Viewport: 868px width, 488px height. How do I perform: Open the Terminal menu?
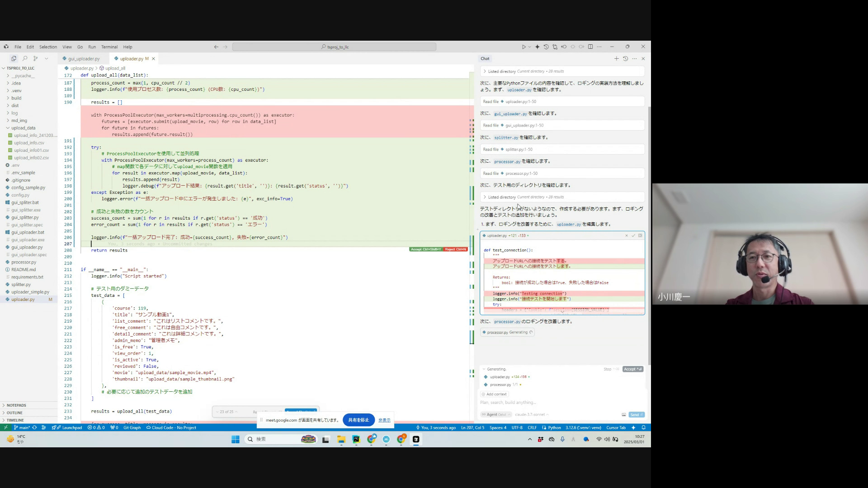pyautogui.click(x=109, y=47)
